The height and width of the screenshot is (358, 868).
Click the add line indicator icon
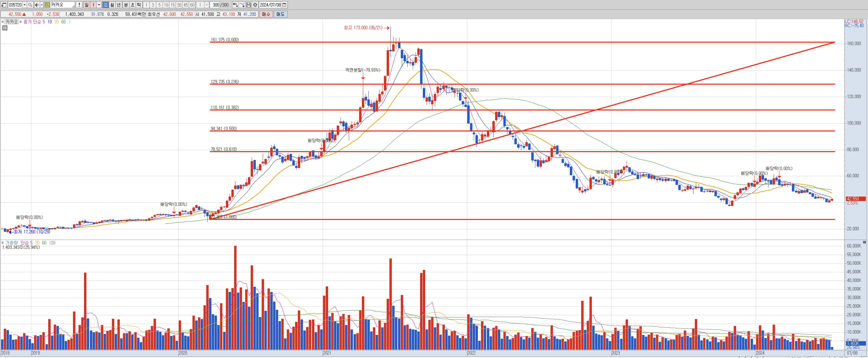[x=242, y=5]
